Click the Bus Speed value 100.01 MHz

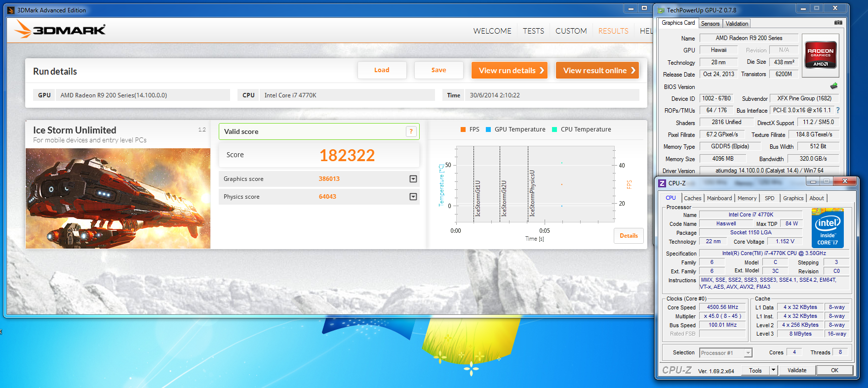[x=722, y=325]
